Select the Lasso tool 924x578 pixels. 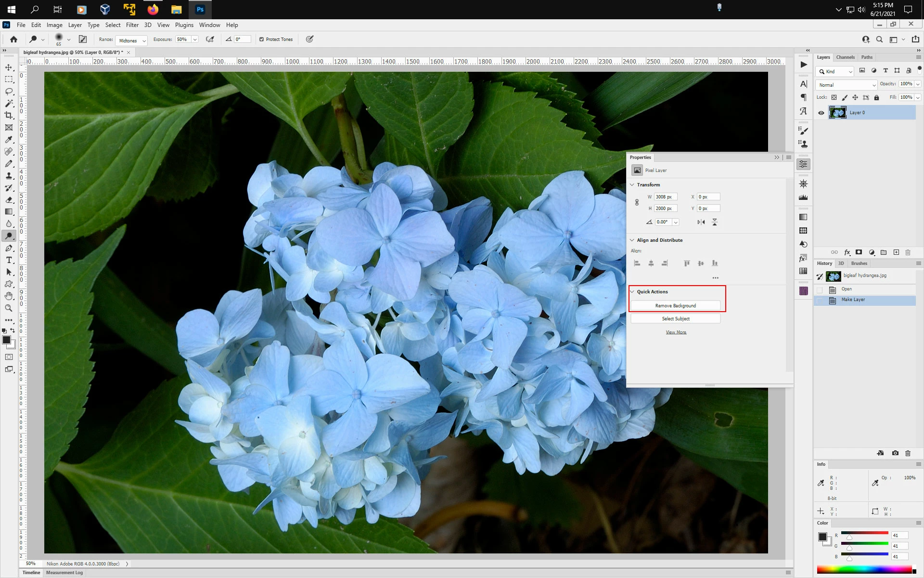pos(9,92)
